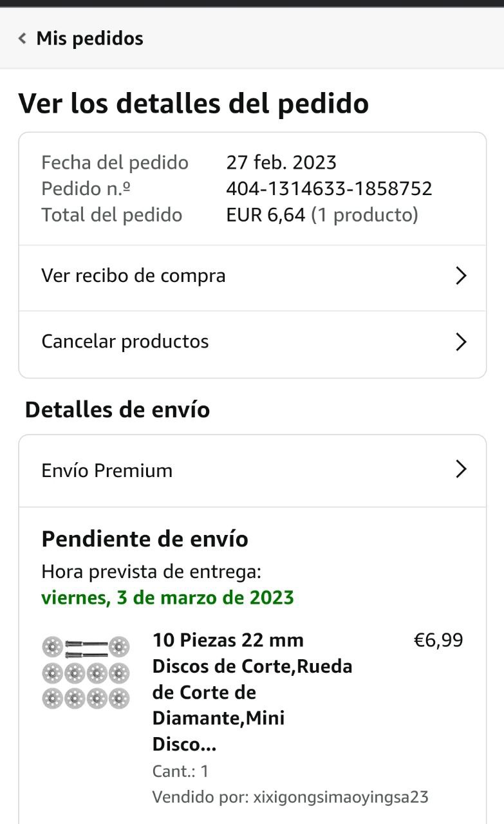Click the Cant.: 1 quantity label
The width and height of the screenshot is (504, 824).
click(180, 771)
